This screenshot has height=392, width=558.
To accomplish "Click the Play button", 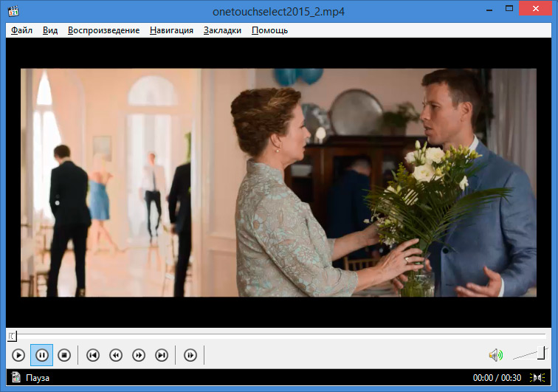I will (x=18, y=355).
